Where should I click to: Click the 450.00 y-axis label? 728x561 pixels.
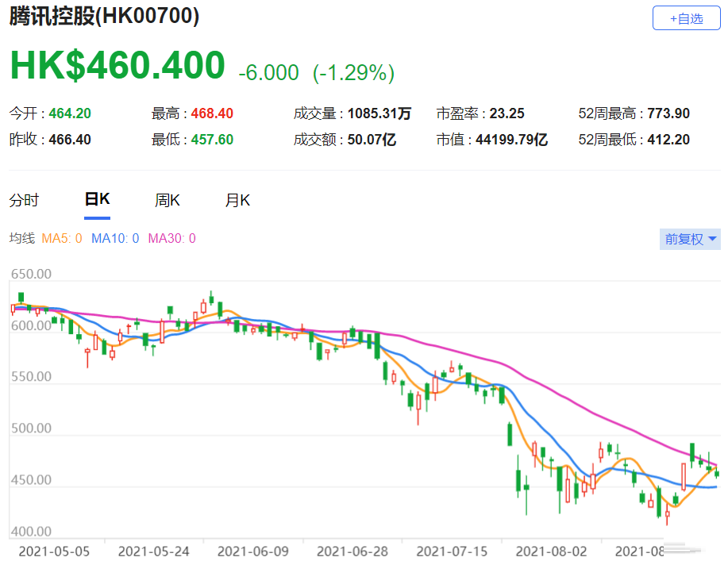[x=31, y=479]
